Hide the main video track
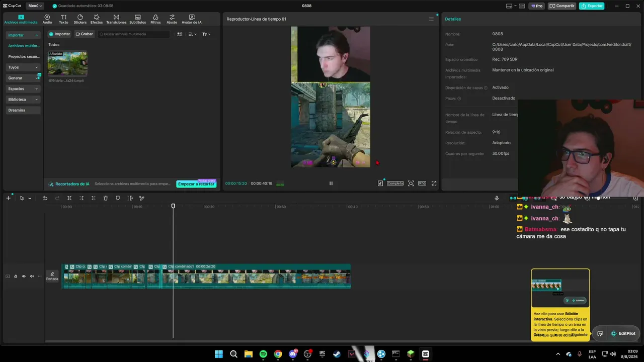The width and height of the screenshot is (644, 362). pyautogui.click(x=24, y=276)
